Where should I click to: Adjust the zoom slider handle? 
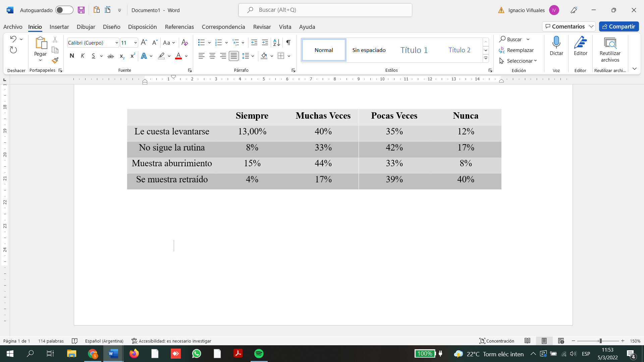point(600,341)
